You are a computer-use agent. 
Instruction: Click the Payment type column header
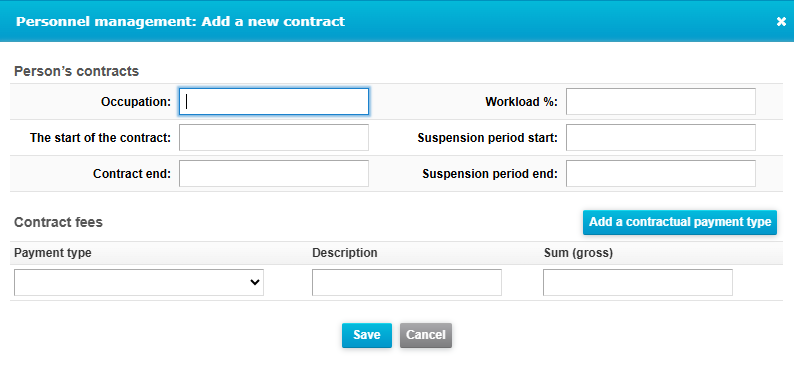pos(53,253)
